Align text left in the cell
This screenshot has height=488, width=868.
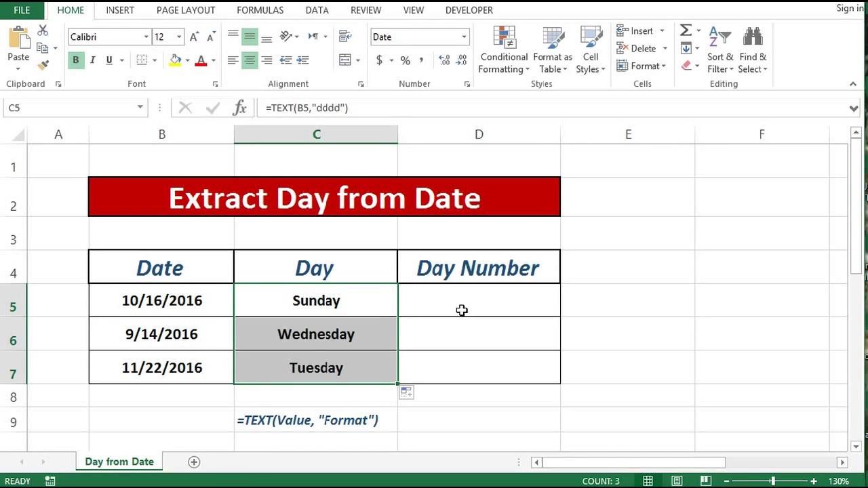[233, 60]
